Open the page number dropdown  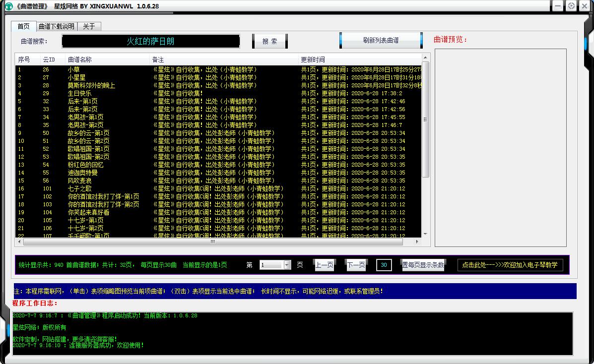click(287, 265)
